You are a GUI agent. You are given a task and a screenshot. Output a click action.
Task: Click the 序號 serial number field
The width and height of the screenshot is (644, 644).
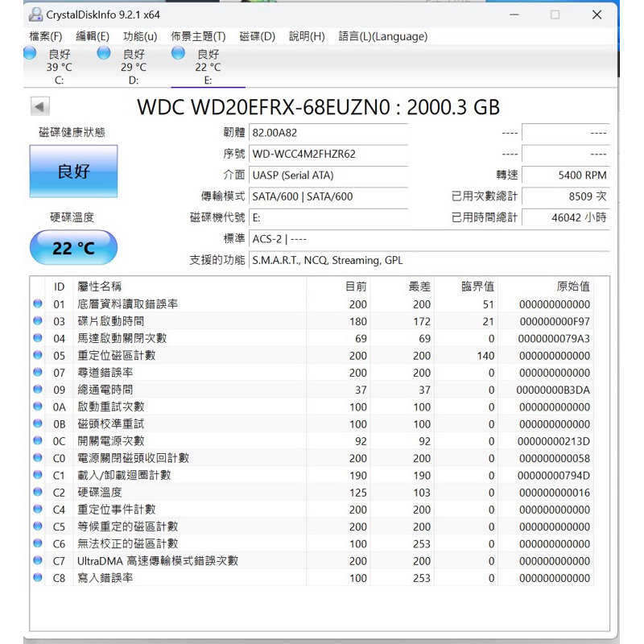pos(327,154)
